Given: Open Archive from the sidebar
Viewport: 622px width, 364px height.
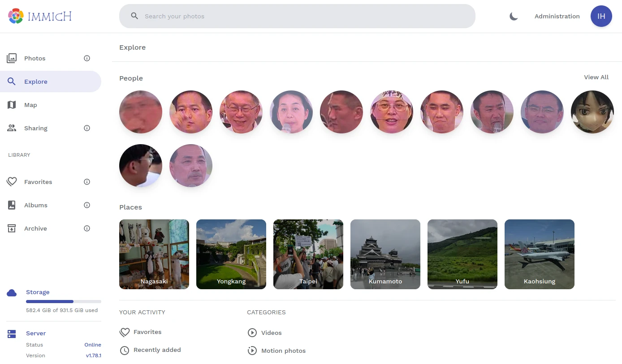Looking at the screenshot, I should [35, 228].
